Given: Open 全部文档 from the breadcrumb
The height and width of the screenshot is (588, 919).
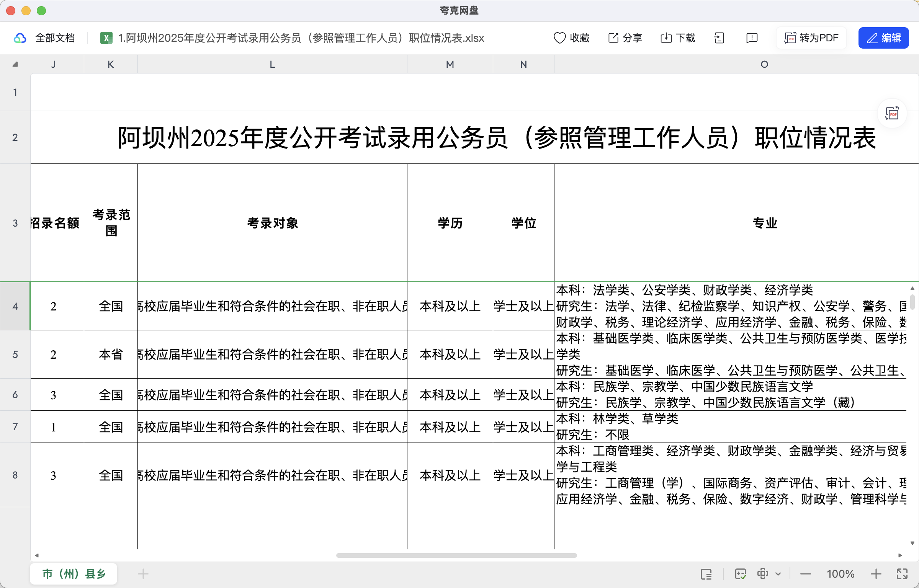Looking at the screenshot, I should click(56, 38).
